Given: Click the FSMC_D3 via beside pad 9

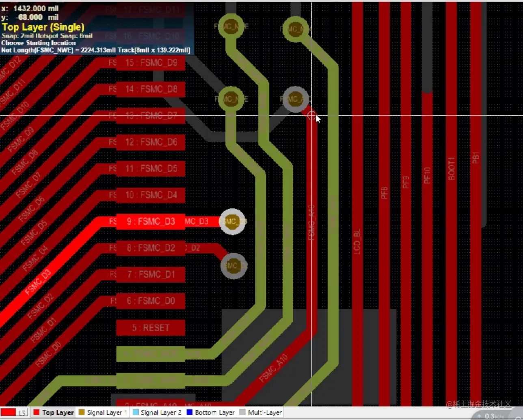Looking at the screenshot, I should [x=232, y=221].
